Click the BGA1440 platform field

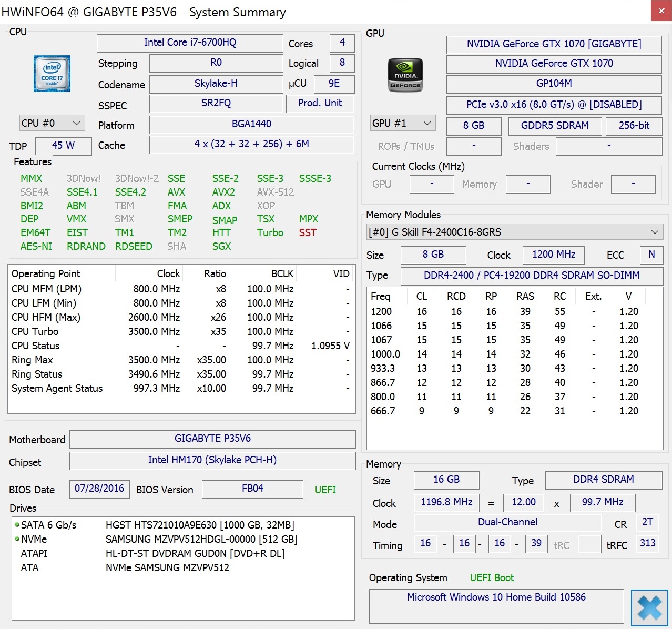(251, 124)
